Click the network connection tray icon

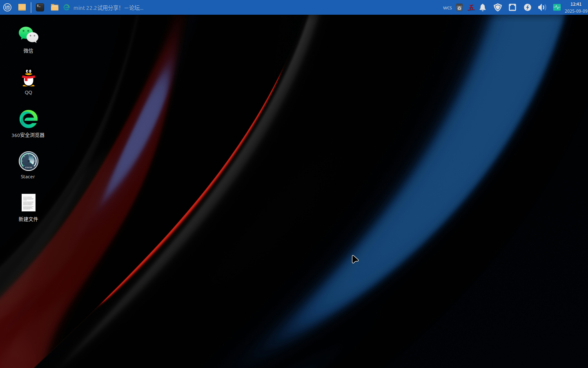click(512, 7)
